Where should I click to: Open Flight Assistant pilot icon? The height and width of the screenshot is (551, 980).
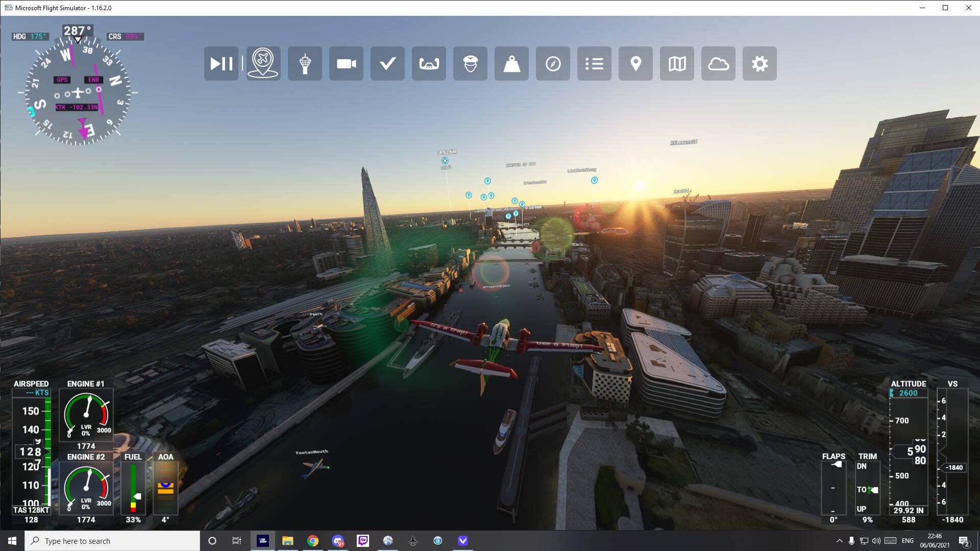point(470,64)
